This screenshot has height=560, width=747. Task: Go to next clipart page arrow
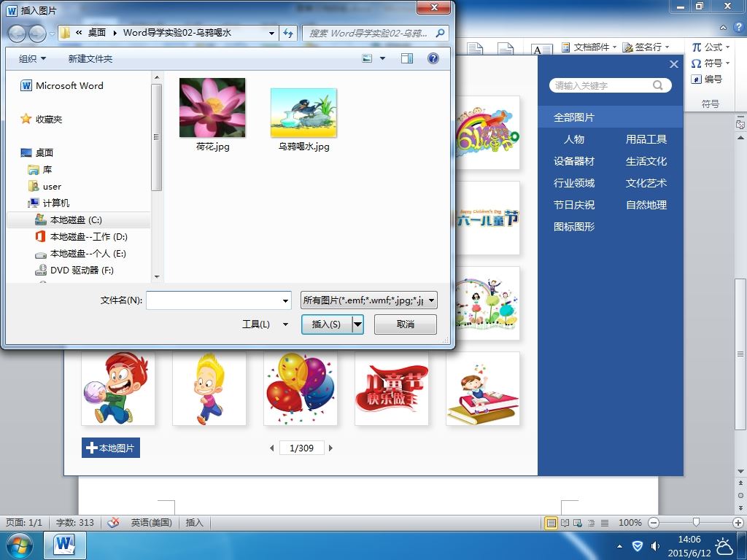330,448
